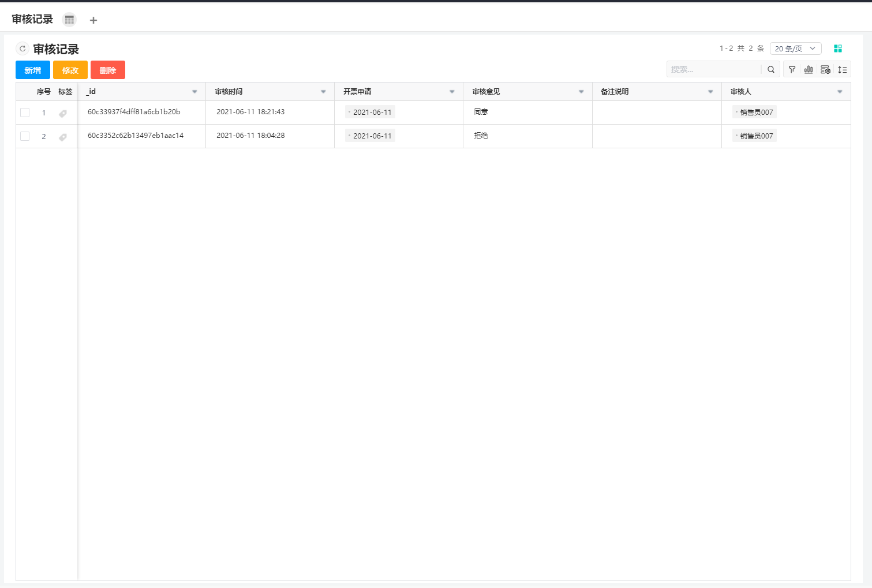Open the filter funnel icon
872x588 pixels.
tap(792, 69)
